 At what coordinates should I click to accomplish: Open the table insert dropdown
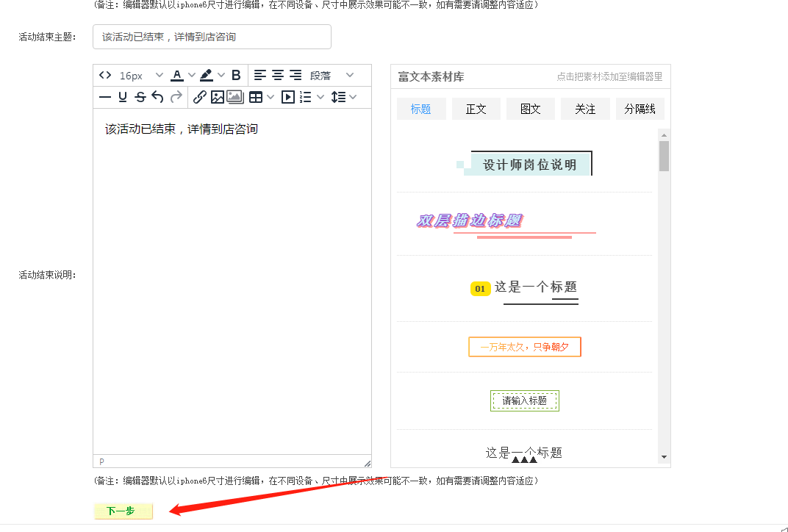[261, 97]
